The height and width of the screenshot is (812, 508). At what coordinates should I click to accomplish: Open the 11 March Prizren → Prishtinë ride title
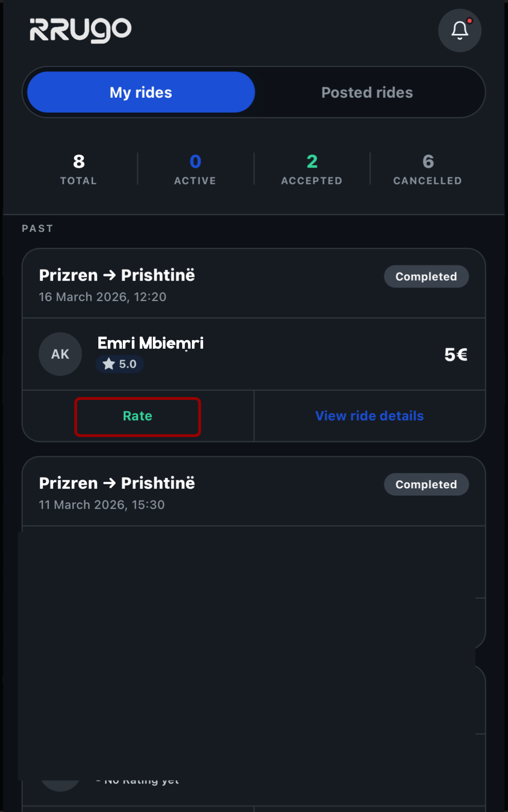point(117,483)
